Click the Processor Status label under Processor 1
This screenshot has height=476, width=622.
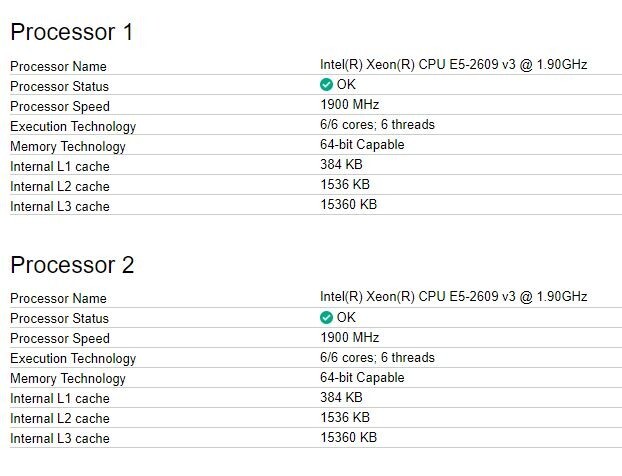60,86
